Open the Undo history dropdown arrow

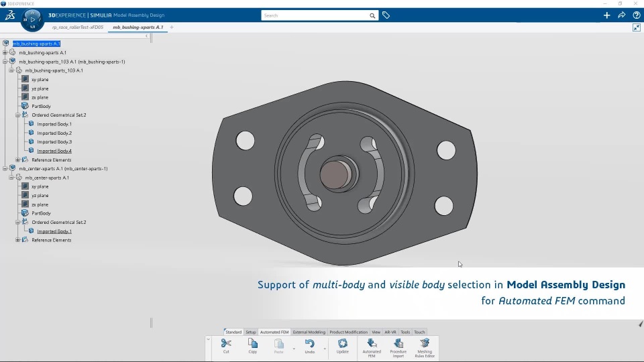[325, 349]
